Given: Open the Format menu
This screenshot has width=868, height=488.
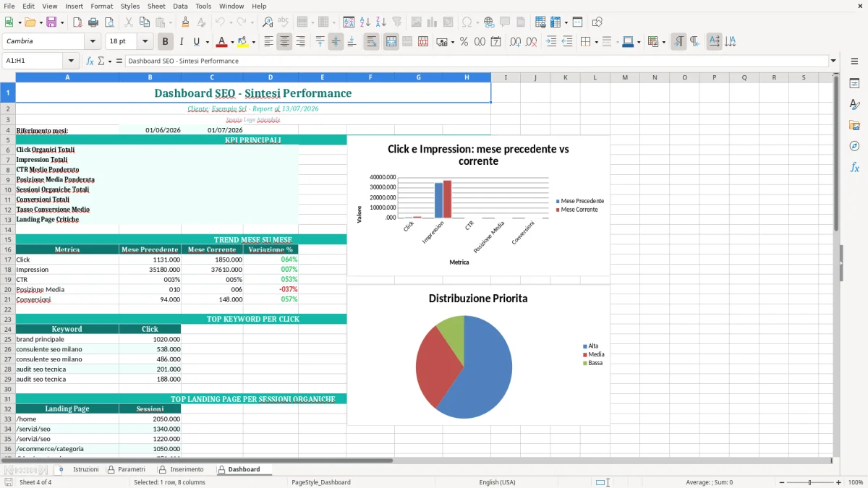Looking at the screenshot, I should click(x=101, y=6).
